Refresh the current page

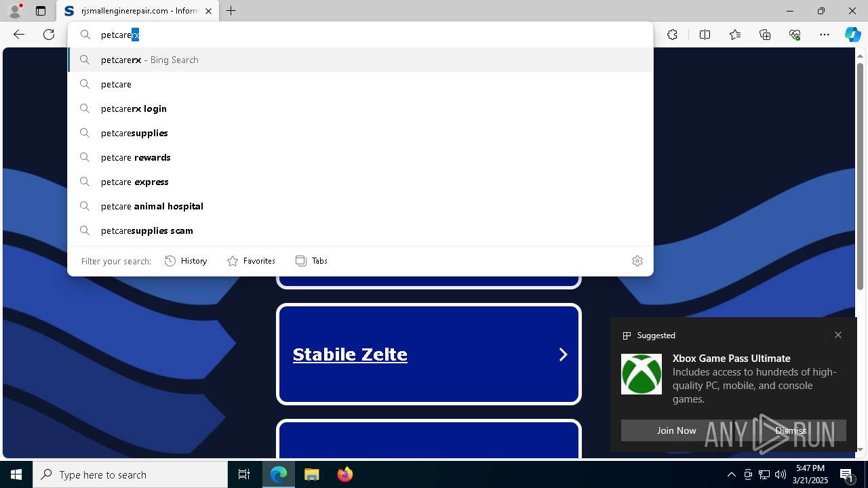pyautogui.click(x=49, y=35)
